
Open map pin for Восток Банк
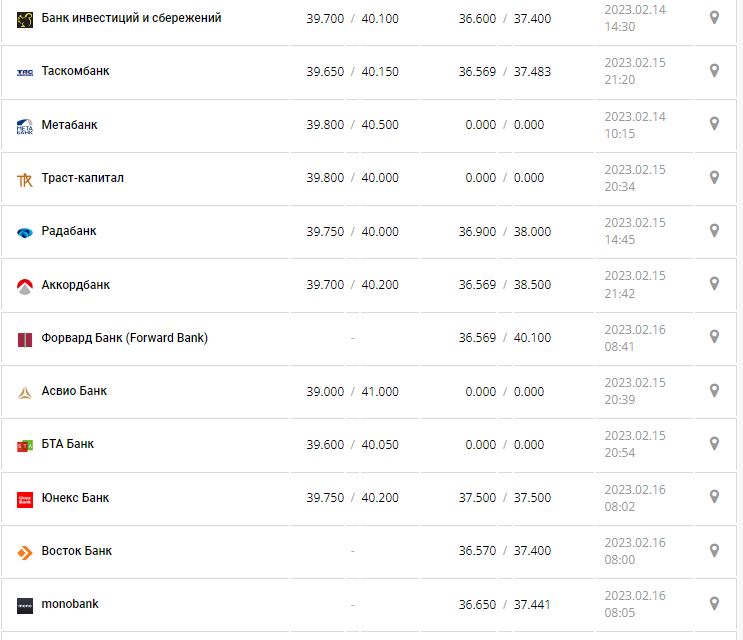coord(714,550)
